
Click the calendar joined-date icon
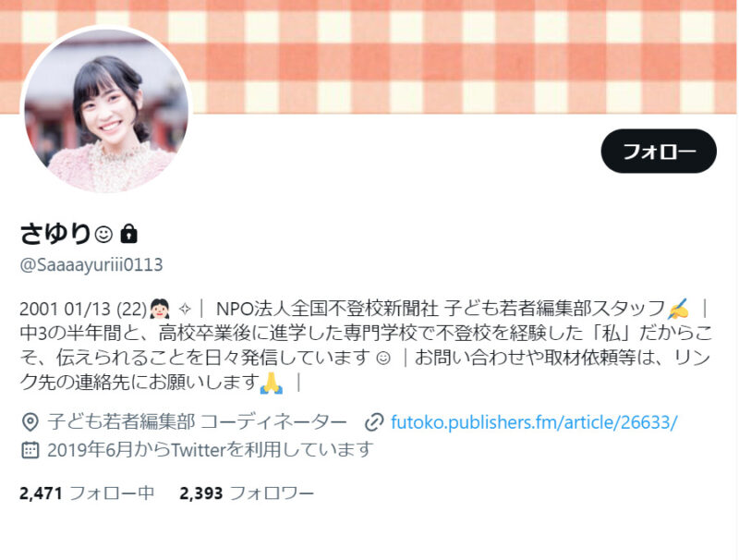tap(30, 450)
